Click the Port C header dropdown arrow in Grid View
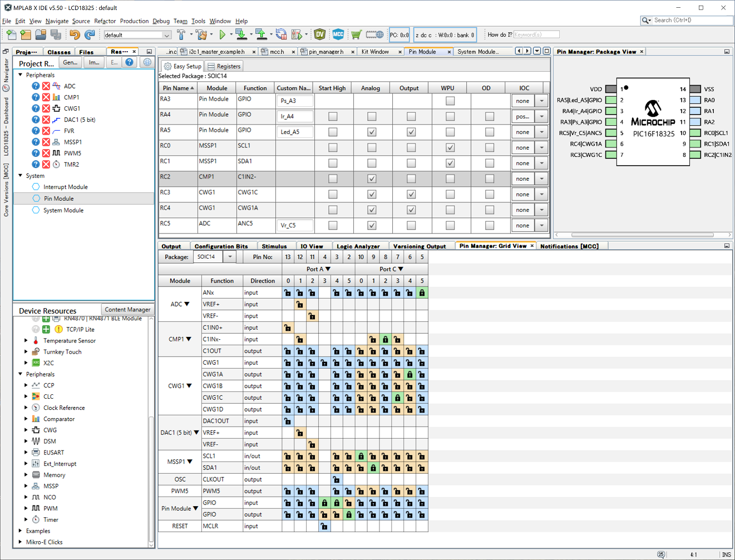The image size is (735, 560). click(x=401, y=269)
